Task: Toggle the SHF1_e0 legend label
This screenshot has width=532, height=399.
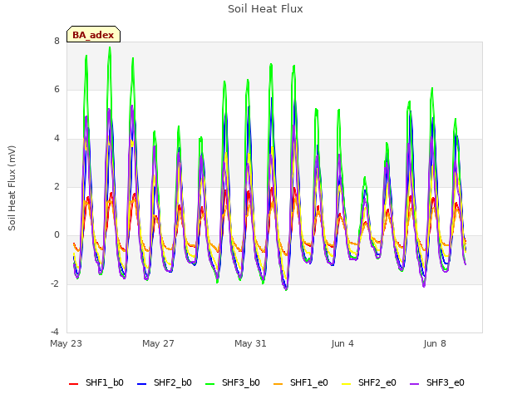Action: click(x=309, y=382)
